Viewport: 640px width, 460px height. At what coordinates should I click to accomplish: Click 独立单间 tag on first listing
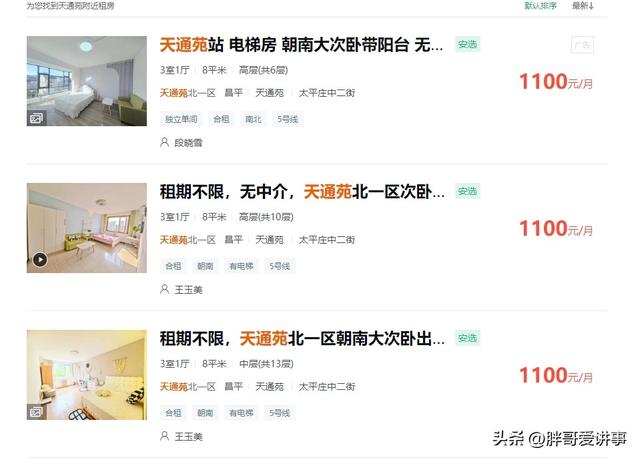click(181, 119)
